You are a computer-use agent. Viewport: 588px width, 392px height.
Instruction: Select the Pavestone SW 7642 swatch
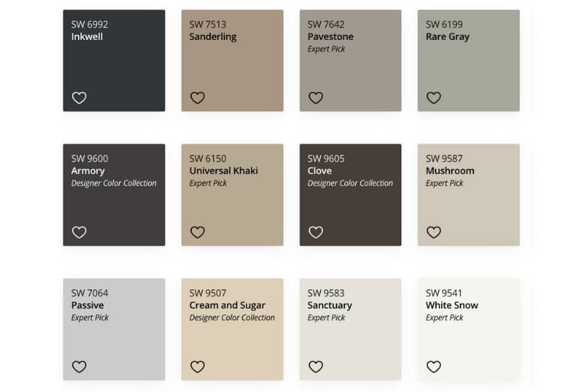350,71
